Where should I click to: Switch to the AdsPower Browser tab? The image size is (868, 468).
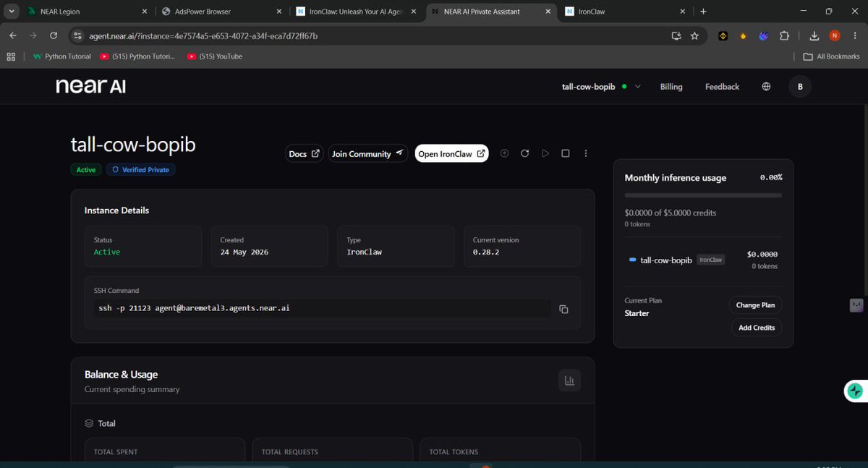[x=221, y=12]
